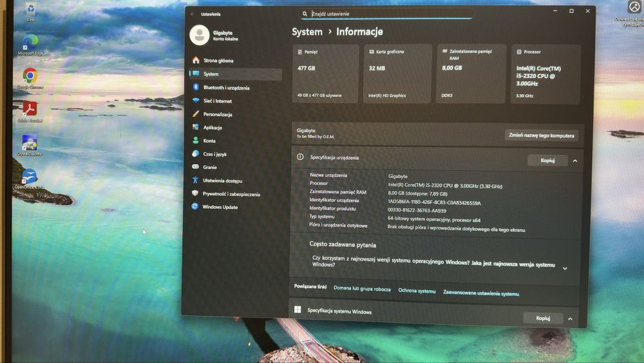The image size is (644, 363).
Task: Click the Granie controller icon
Action: (x=196, y=166)
